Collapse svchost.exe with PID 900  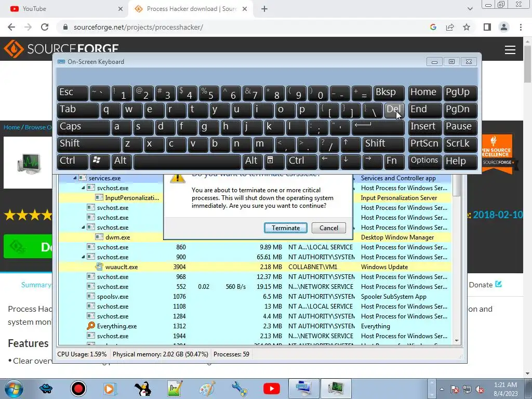pyautogui.click(x=83, y=257)
